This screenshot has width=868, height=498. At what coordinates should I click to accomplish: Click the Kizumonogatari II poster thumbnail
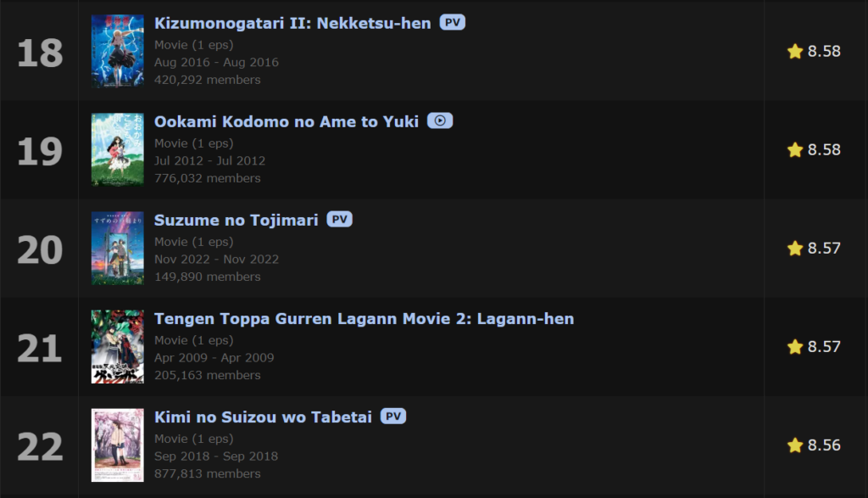117,51
